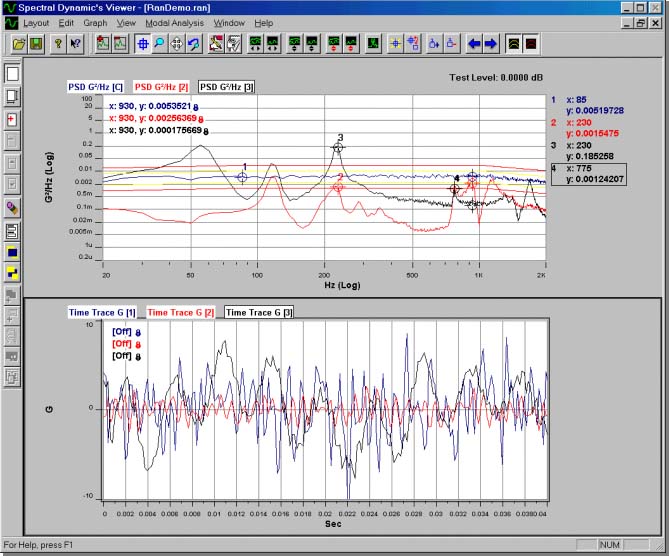Viewport: 669px width, 556px height.
Task: Click the blue left arrow toolbar button
Action: (x=473, y=44)
